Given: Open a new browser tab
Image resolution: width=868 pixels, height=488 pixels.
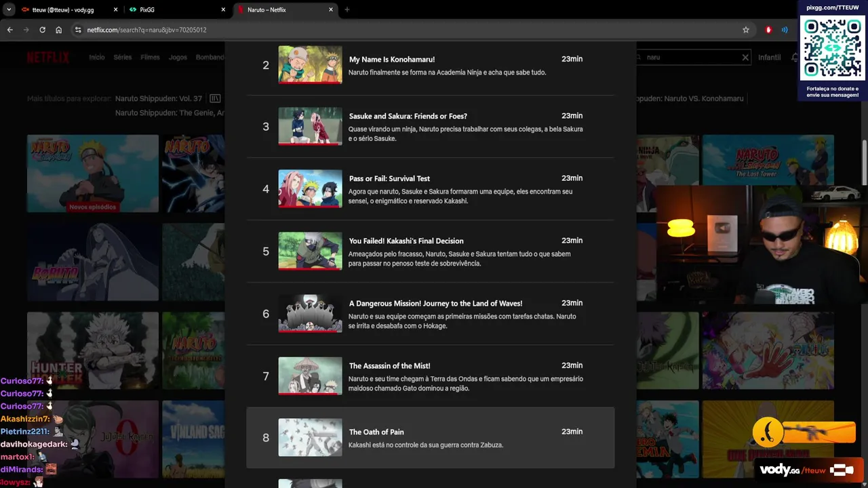Looking at the screenshot, I should click(347, 9).
